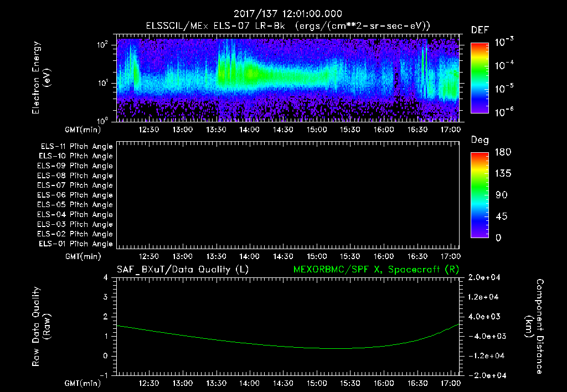
Task: Click the ELS-04 Pitch Angle row label
Action: coord(75,214)
